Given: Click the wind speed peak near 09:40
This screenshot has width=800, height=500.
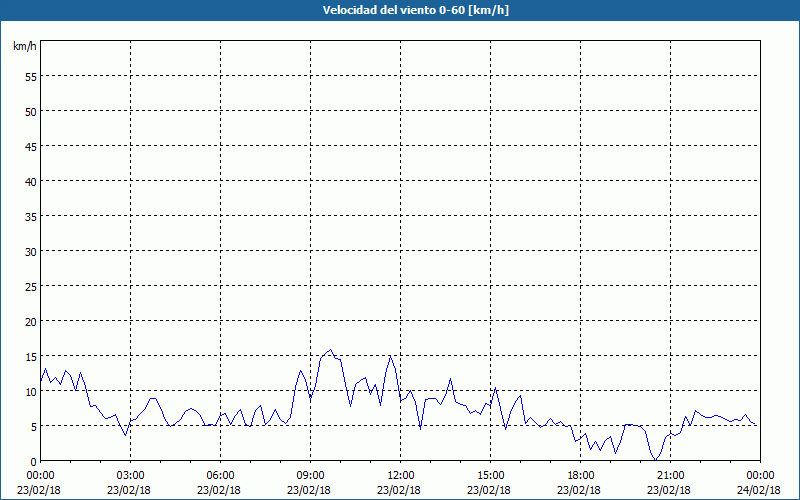Looking at the screenshot, I should tap(331, 350).
